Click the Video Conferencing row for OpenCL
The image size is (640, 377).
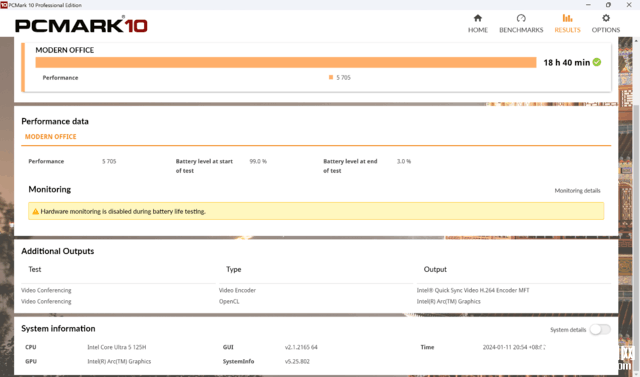tap(46, 302)
